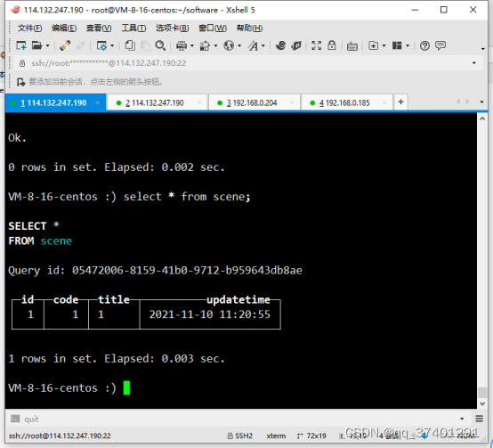Open the tab list dropdown arrow

point(481,102)
